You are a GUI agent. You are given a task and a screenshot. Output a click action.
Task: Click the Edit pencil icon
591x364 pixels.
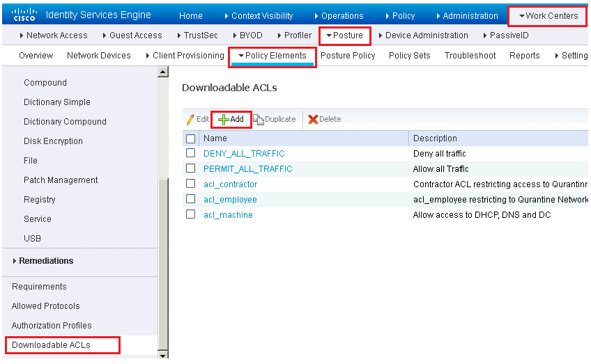tap(190, 119)
